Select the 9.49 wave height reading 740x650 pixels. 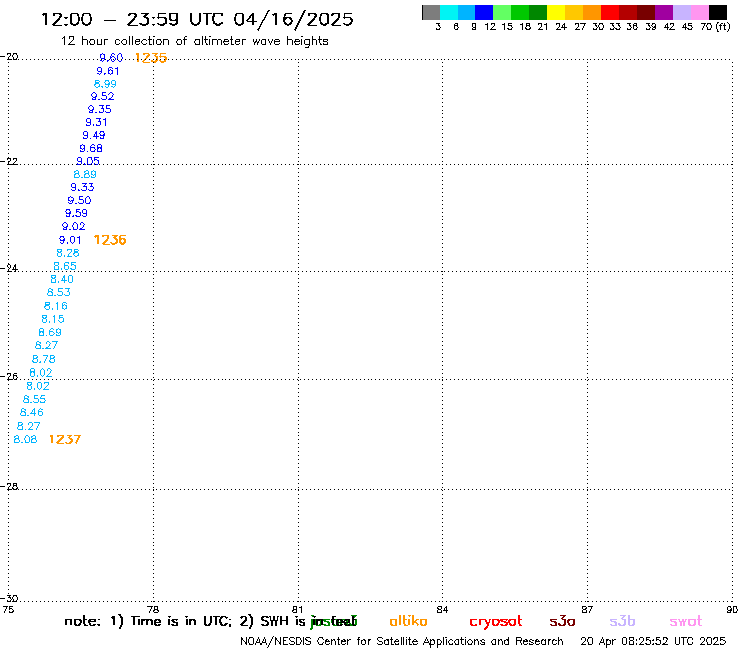tap(94, 135)
